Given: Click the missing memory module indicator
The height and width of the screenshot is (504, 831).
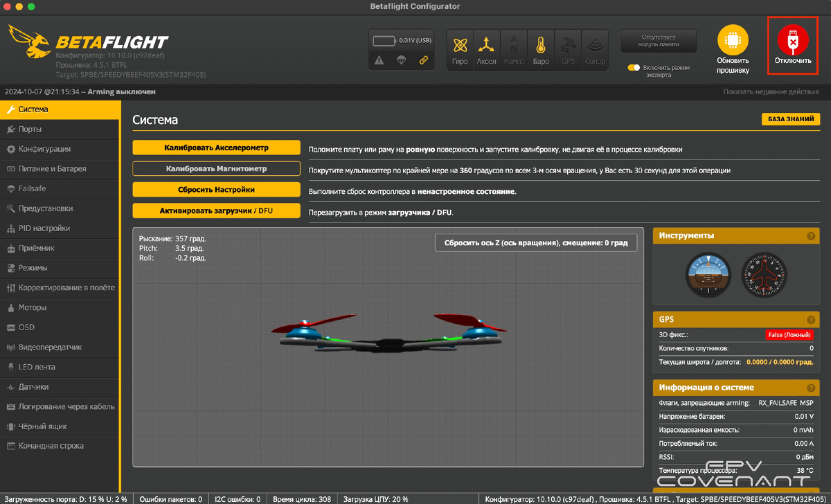Looking at the screenshot, I should 658,40.
